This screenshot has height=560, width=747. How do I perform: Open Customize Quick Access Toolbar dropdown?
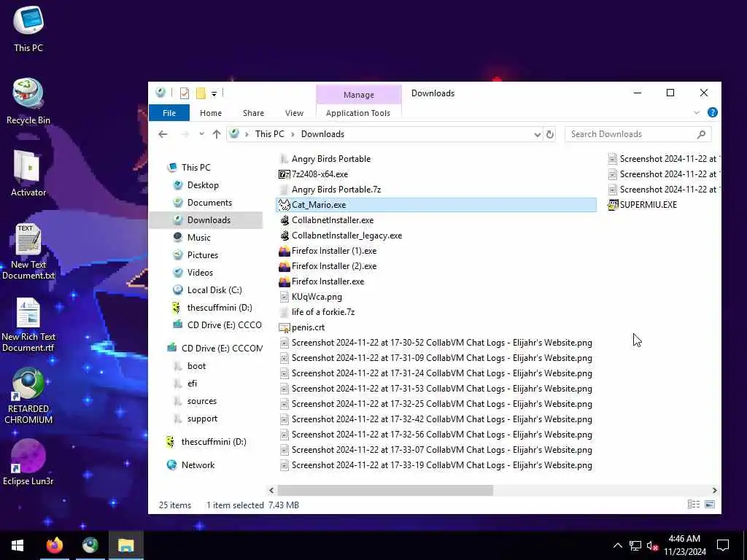(x=214, y=94)
